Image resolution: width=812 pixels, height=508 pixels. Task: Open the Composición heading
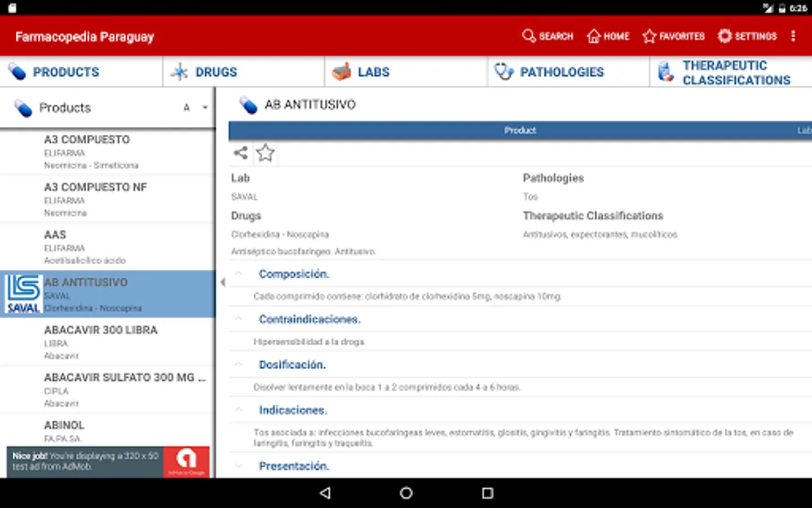coord(294,274)
